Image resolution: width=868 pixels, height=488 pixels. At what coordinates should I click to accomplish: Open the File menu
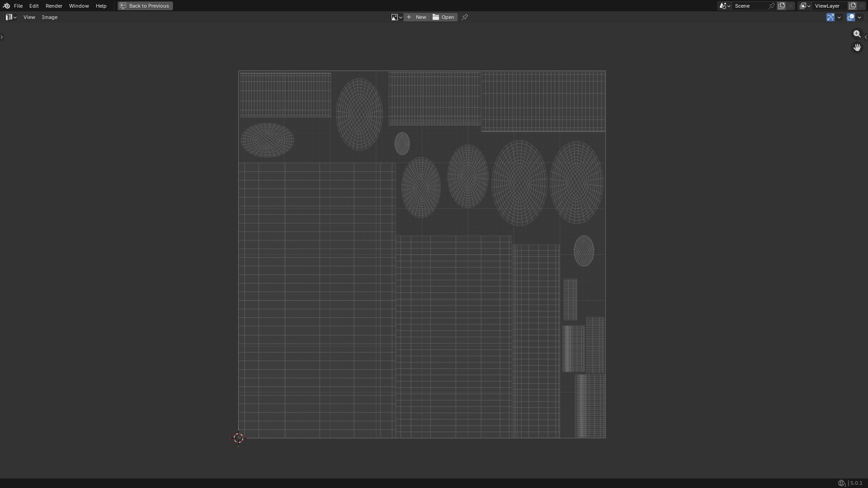point(18,6)
